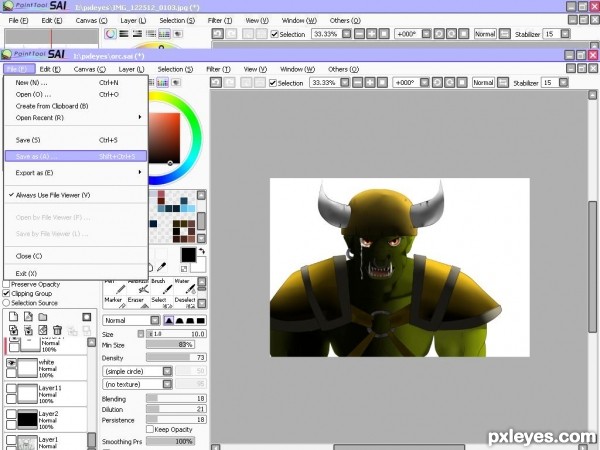Zoom out with minus button in orc.sai window
600x450 pixels.
pyautogui.click(x=358, y=82)
